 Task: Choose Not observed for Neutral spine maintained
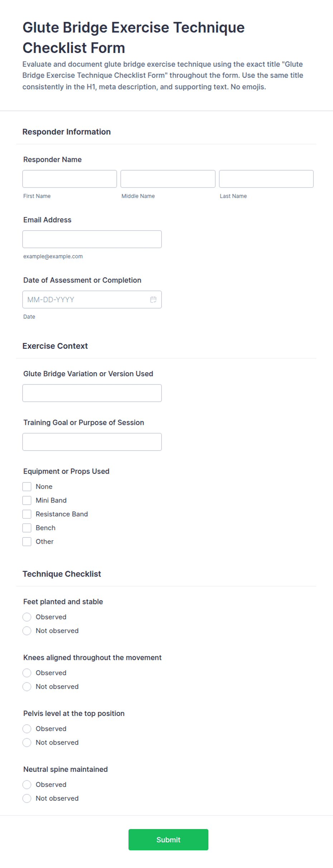click(x=27, y=798)
